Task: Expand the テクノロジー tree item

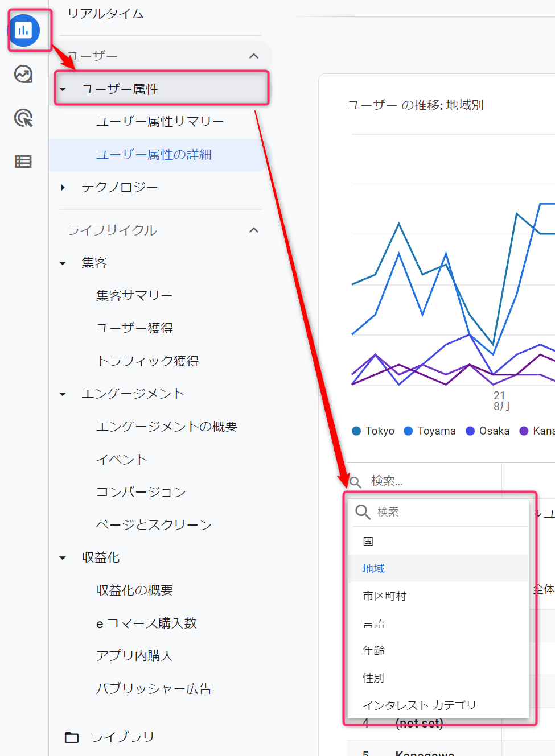Action: (x=63, y=187)
